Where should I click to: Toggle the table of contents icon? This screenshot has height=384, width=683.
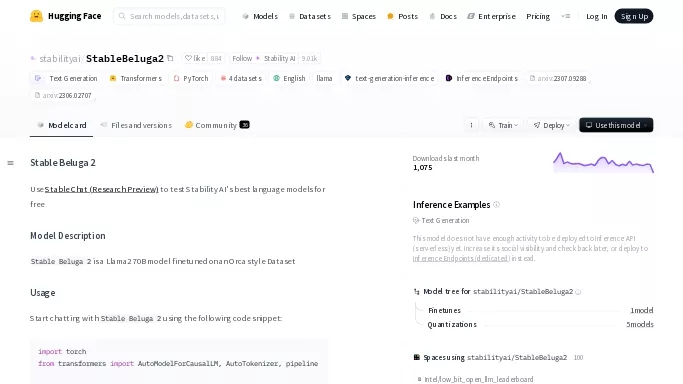(10, 163)
